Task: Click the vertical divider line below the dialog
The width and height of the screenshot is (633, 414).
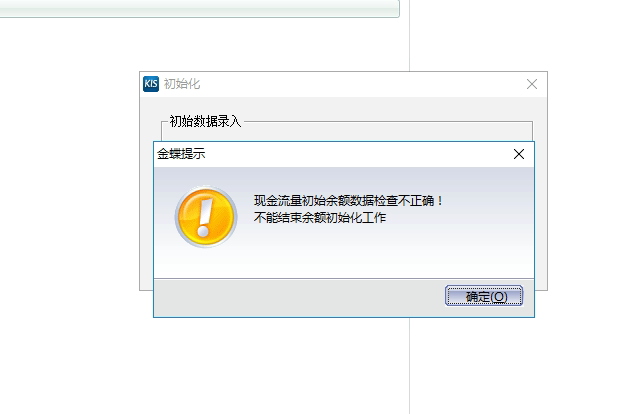Action: coord(409,366)
